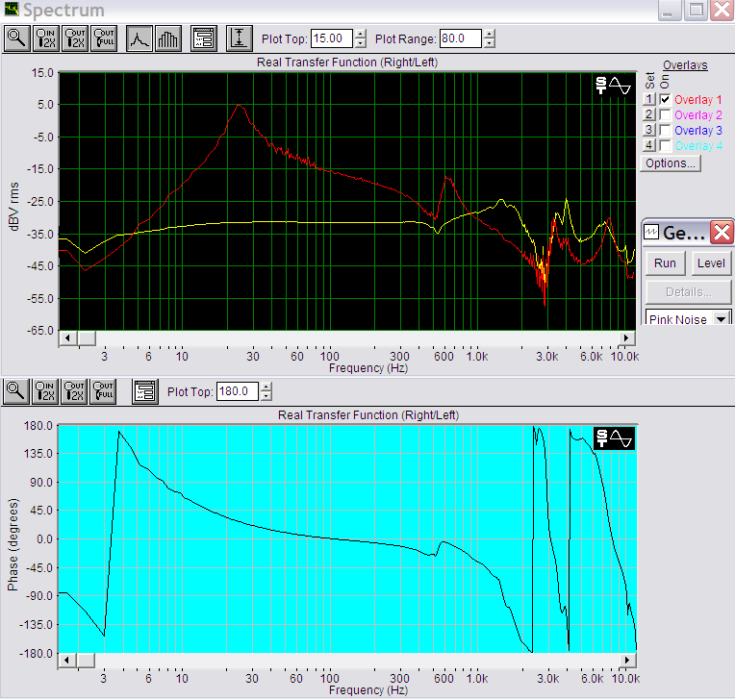
Task: Click the Set 1 overlay button
Action: (648, 99)
